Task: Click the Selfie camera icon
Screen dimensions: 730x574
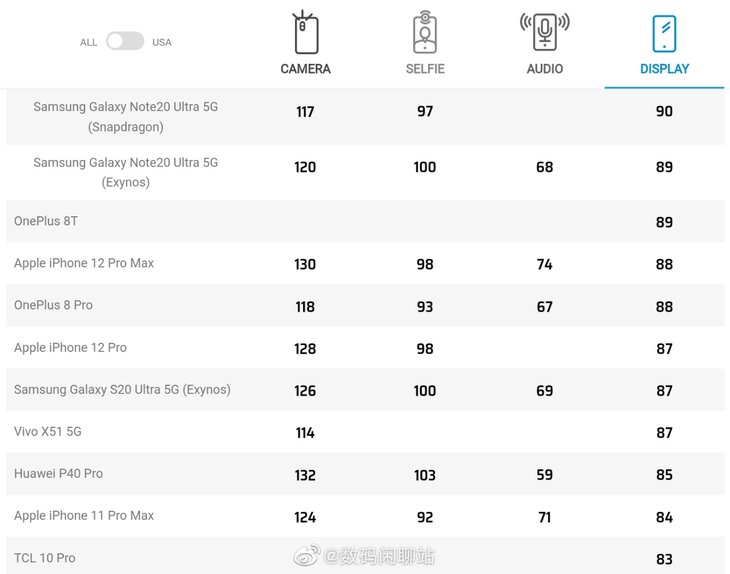Action: 425,33
